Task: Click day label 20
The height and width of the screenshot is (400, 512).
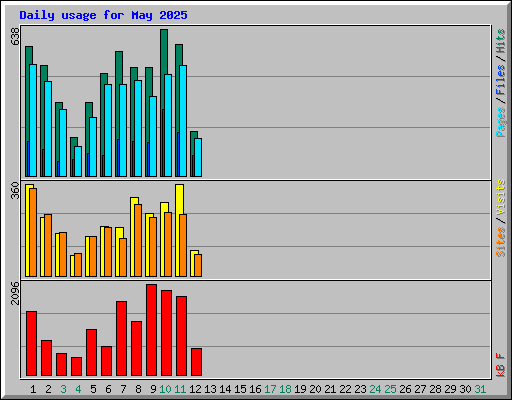Action: (x=315, y=389)
